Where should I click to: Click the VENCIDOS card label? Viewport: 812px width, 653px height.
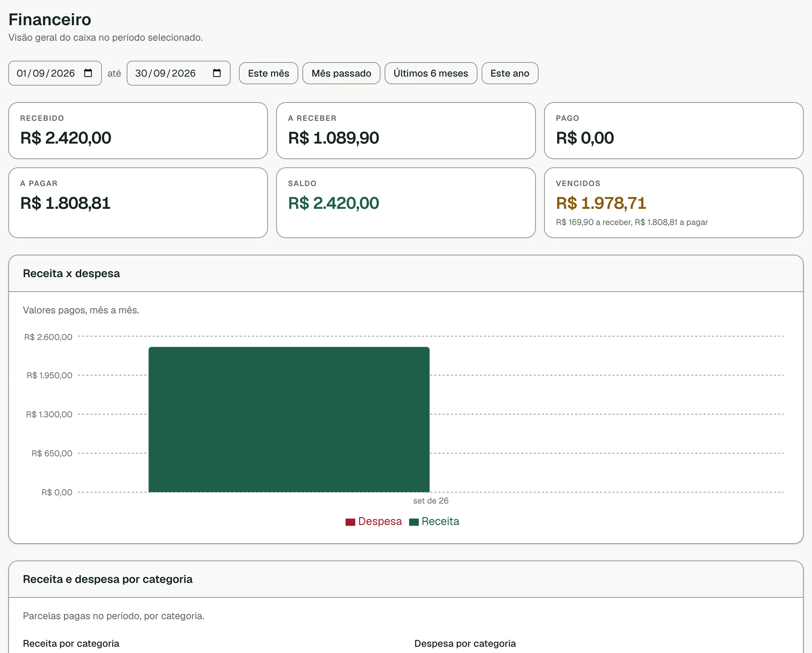coord(578,183)
